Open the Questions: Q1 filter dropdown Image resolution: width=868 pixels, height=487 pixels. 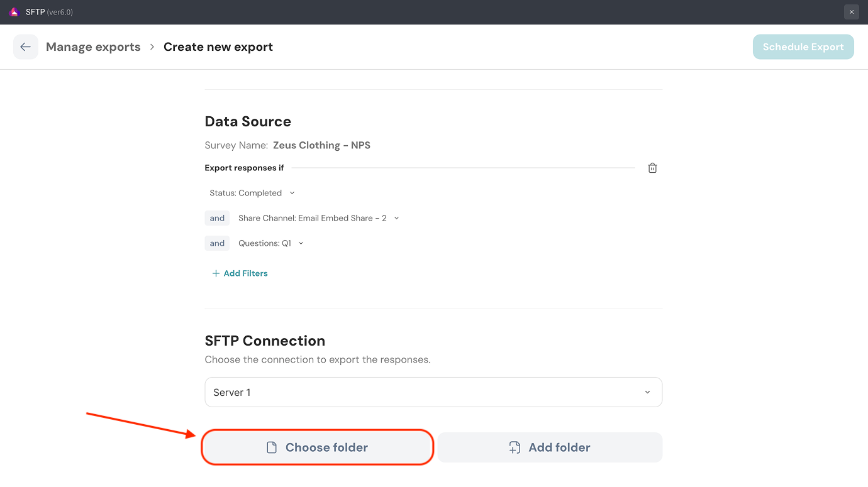tap(270, 243)
